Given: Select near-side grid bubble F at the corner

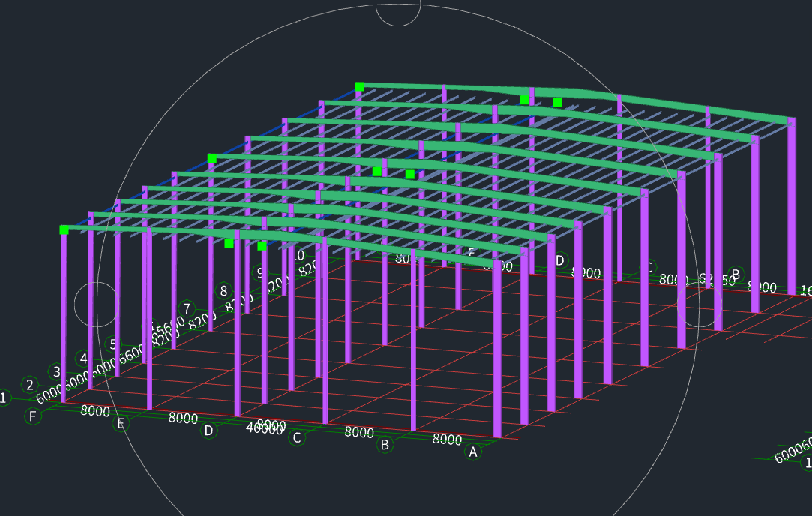Looking at the screenshot, I should [33, 416].
